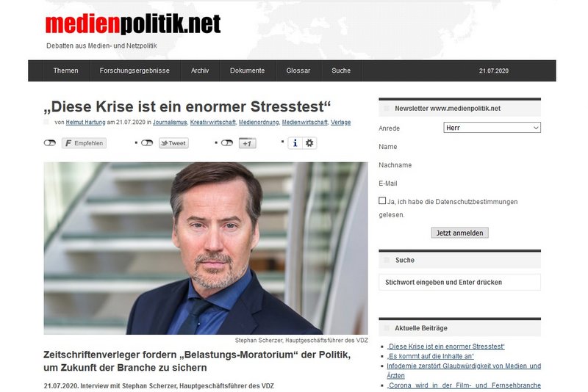Open the share info 'i' icon
The height and width of the screenshot is (392, 588).
(295, 143)
